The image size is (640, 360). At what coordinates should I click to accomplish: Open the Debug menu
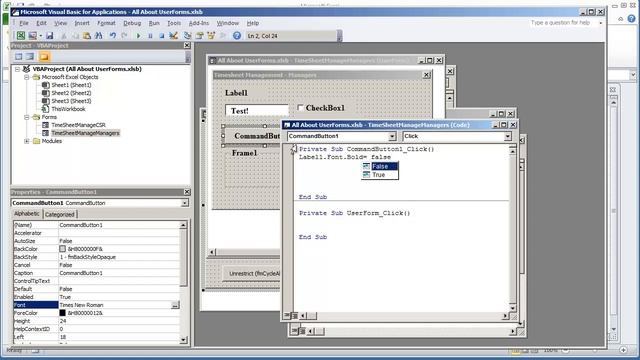[x=132, y=23]
